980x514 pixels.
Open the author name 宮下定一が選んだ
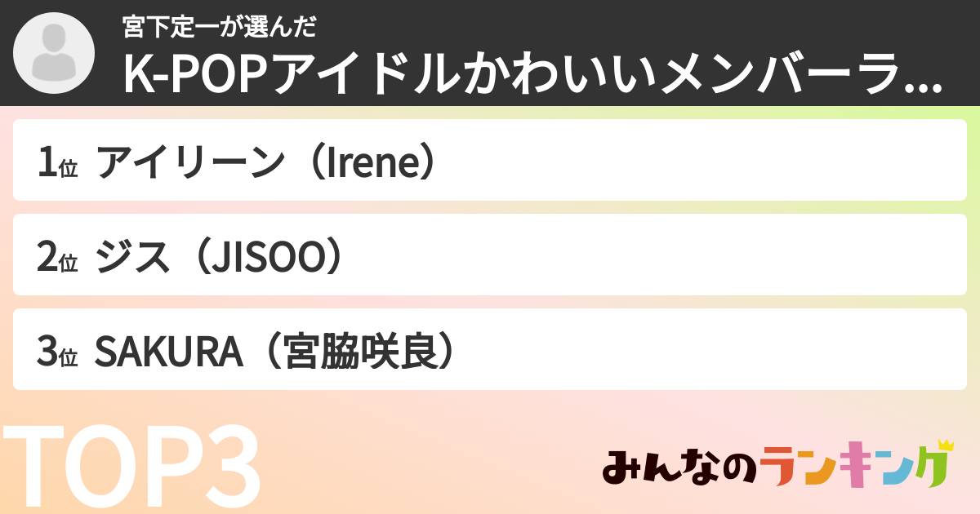pyautogui.click(x=218, y=28)
